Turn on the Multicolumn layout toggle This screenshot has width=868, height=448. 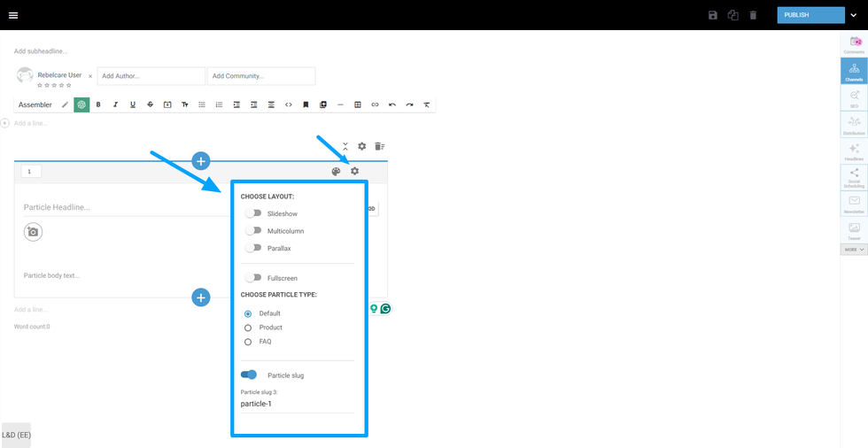click(x=253, y=231)
